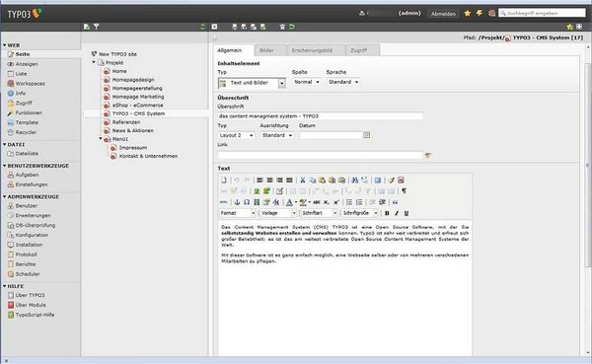Click the add shortcut star icon in docheader
This screenshot has height=364, width=592.
[569, 27]
